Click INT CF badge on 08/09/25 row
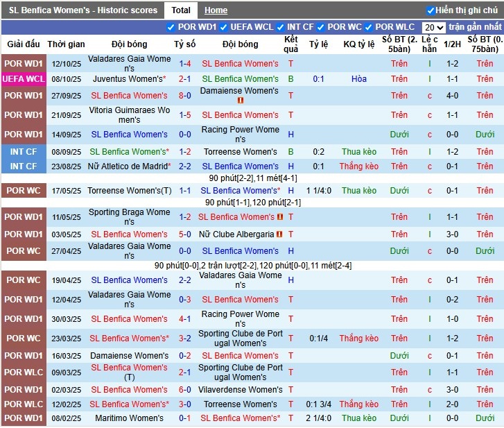Image resolution: width=504 pixels, height=428 pixels. pyautogui.click(x=23, y=151)
